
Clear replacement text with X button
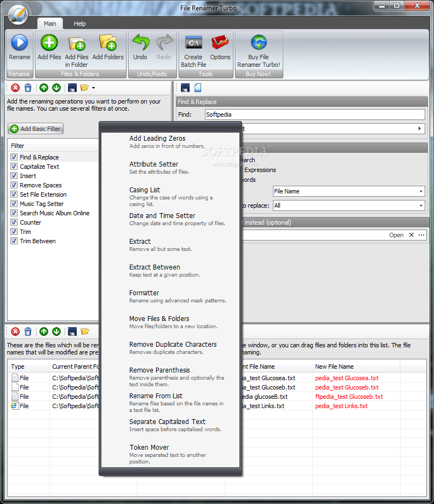[411, 235]
